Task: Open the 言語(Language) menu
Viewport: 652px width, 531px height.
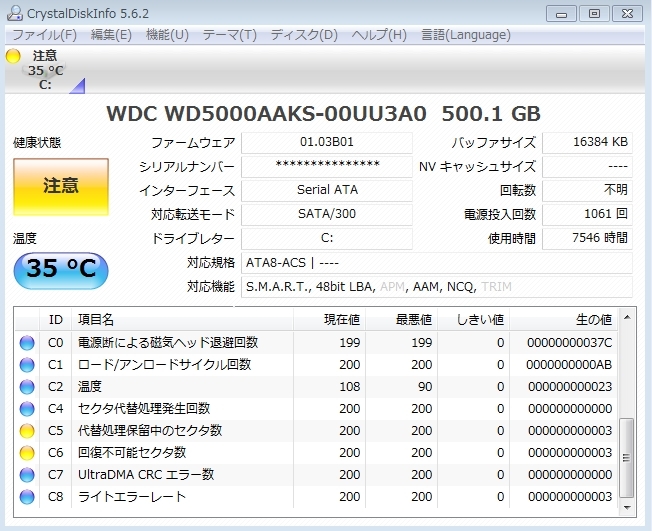Action: click(x=466, y=35)
